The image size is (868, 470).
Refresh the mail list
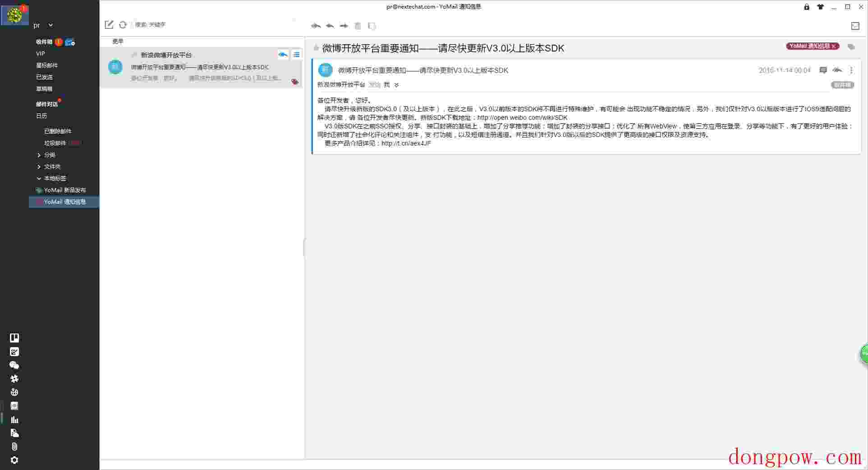click(123, 25)
